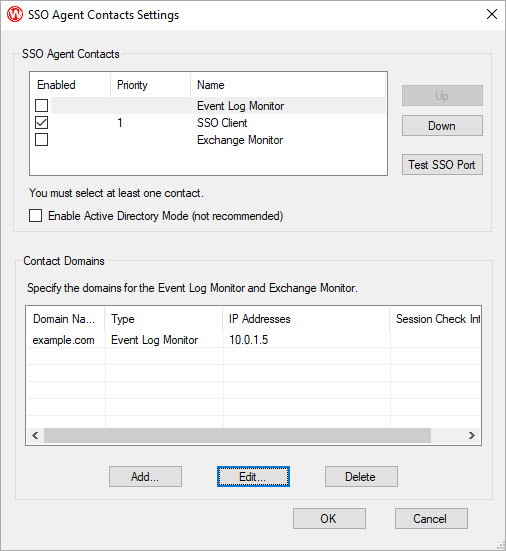Click Add... to add a domain
This screenshot has height=551, width=506.
[x=145, y=477]
